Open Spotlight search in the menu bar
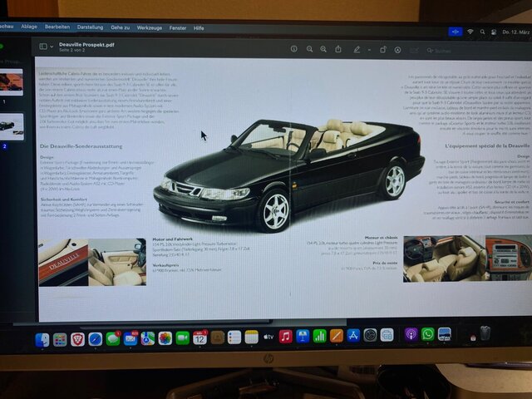This screenshot has width=532, height=399. point(482,32)
